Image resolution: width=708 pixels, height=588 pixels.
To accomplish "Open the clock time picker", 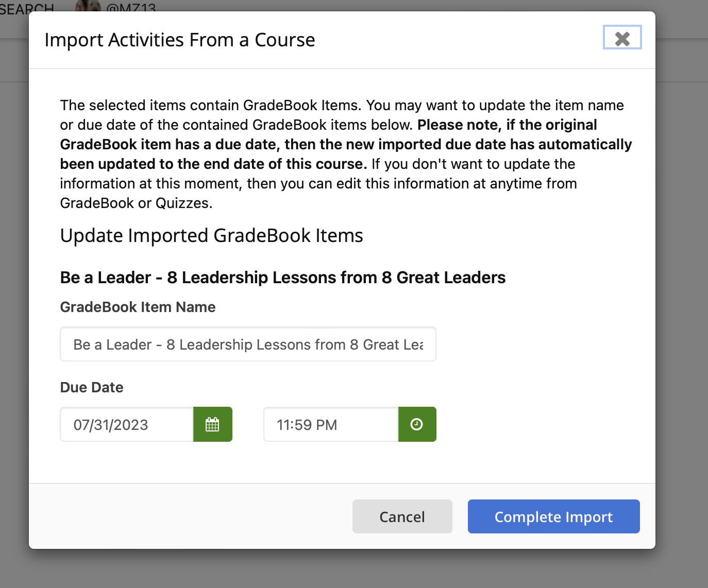I will click(x=417, y=424).
